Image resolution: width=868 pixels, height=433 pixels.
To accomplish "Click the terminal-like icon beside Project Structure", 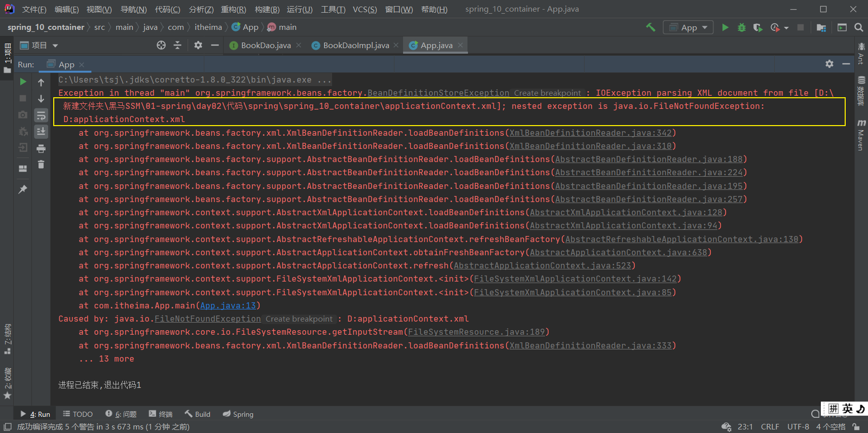I will (x=842, y=27).
